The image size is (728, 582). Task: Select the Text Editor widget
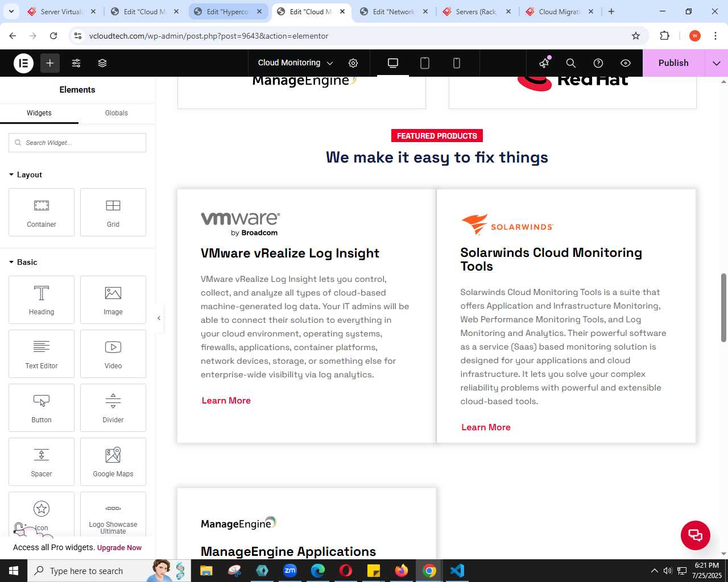point(42,354)
